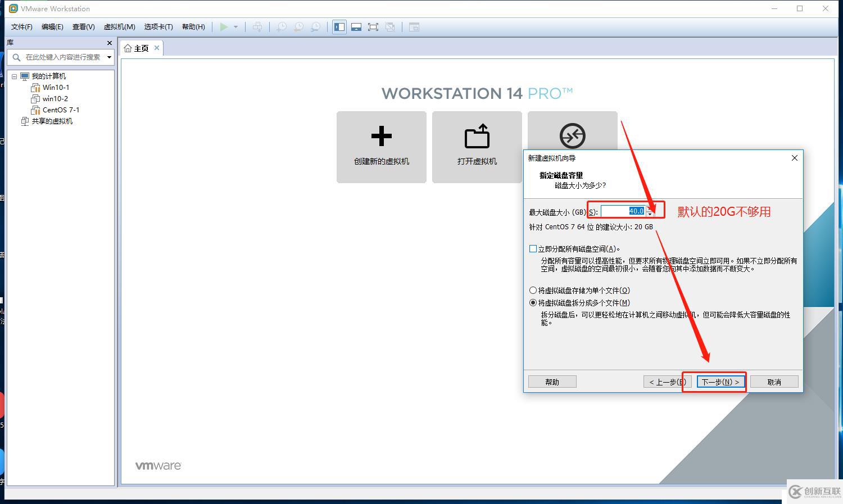Click the 下一步(N) button

coord(720,382)
